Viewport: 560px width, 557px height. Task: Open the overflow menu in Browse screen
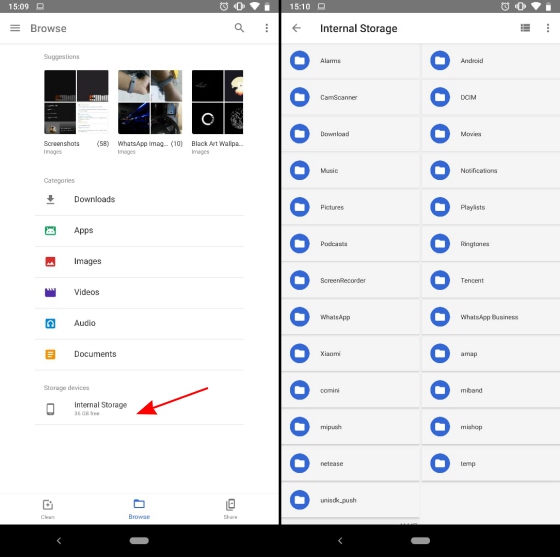point(266,28)
